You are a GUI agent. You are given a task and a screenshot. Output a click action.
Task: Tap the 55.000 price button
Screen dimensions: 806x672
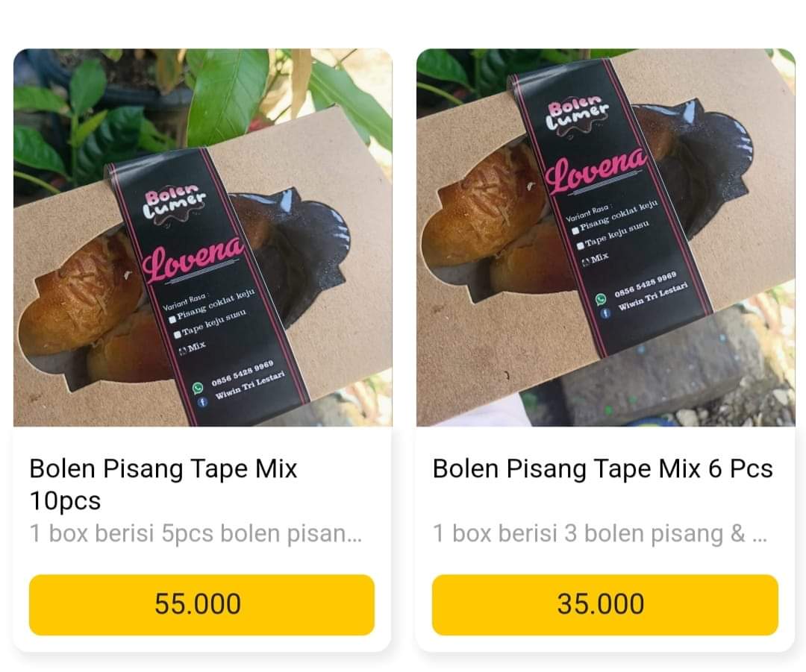pyautogui.click(x=201, y=605)
